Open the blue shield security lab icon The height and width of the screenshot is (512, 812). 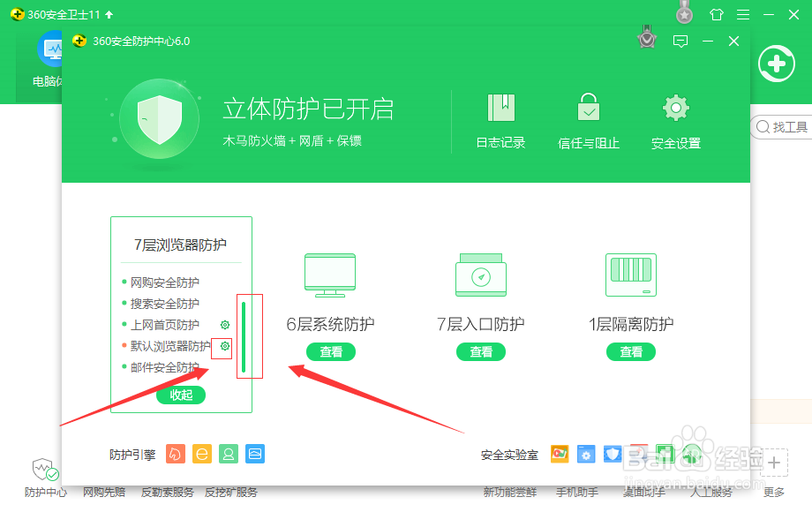[x=613, y=454]
